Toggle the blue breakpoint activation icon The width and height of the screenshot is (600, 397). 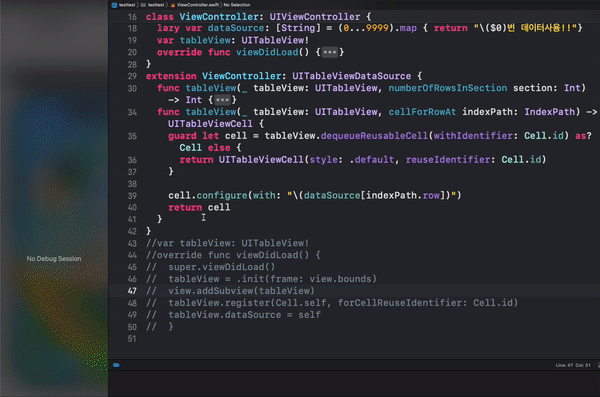[116, 365]
